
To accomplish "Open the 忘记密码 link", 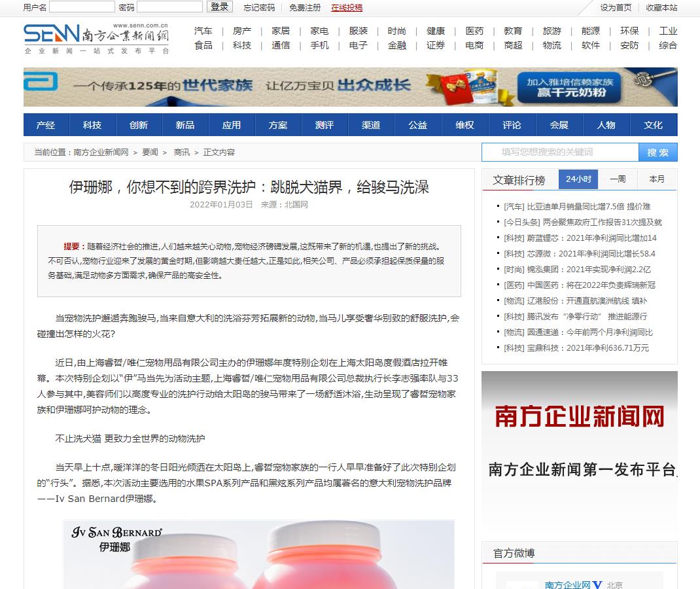I will [x=259, y=8].
